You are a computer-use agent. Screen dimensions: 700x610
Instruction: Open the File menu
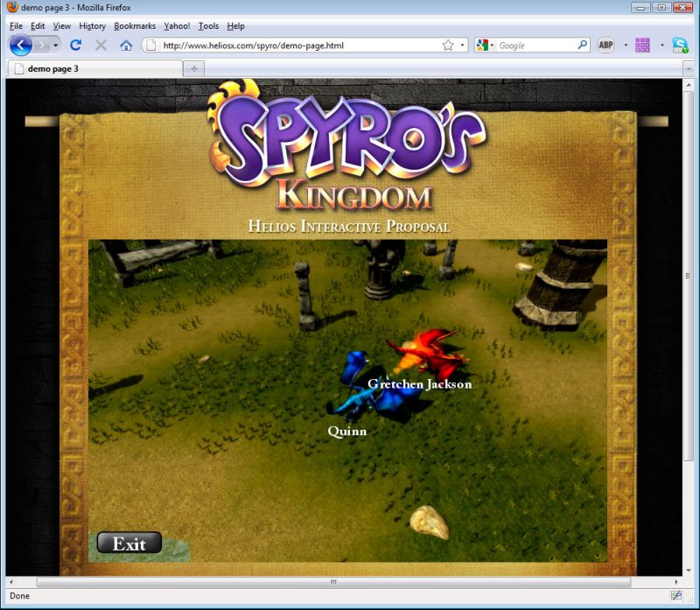[x=16, y=26]
